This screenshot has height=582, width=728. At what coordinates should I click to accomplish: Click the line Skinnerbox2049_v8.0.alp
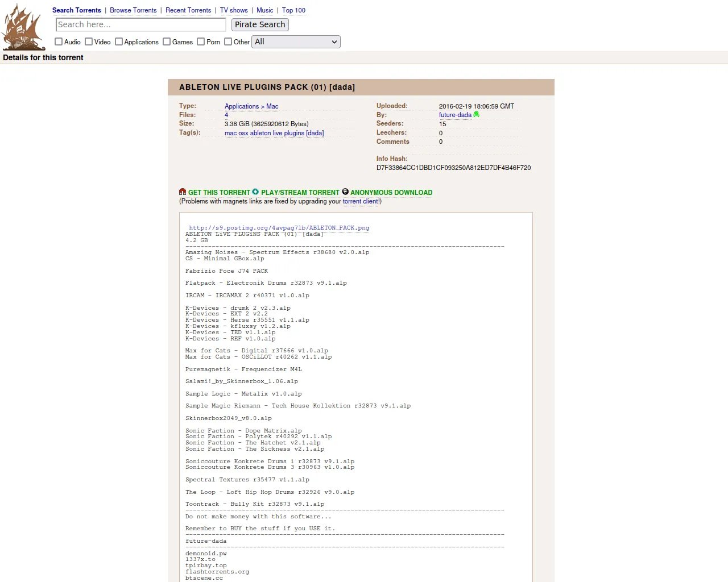point(229,418)
